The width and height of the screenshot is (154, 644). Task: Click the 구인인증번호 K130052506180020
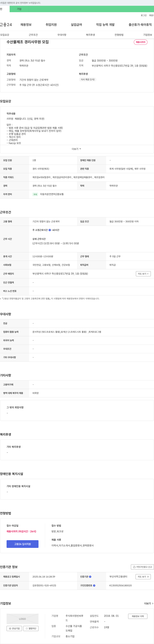pos(120,586)
